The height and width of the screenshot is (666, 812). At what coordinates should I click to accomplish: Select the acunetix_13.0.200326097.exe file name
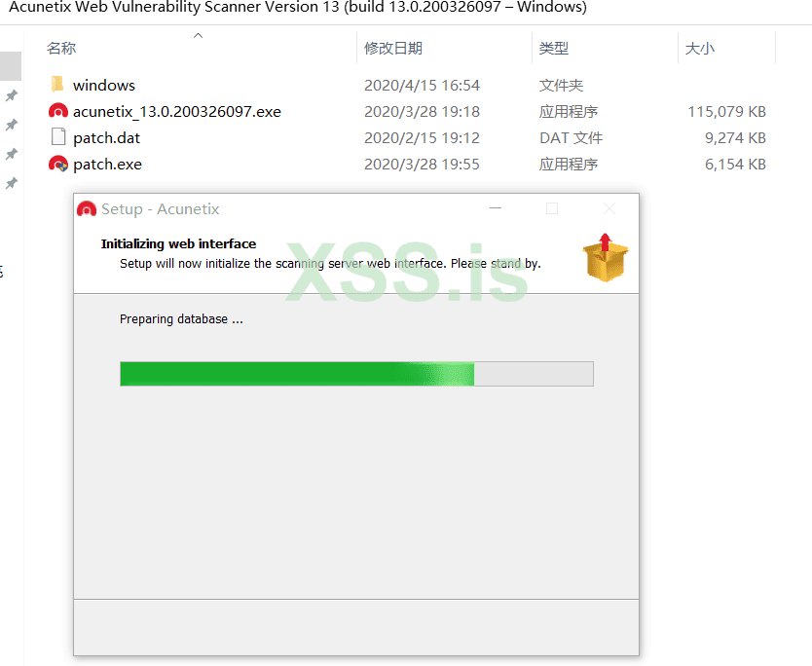click(x=177, y=111)
